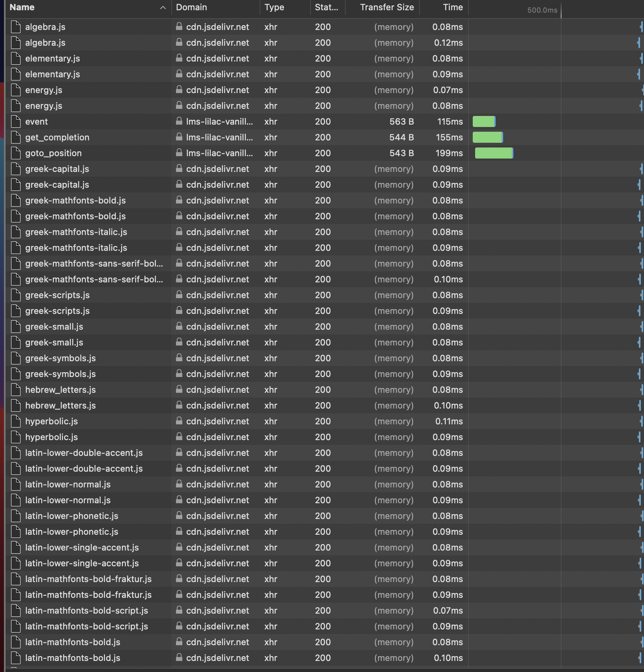Click the file icon beside algebra.js
The height and width of the screenshot is (672, 644).
pyautogui.click(x=15, y=27)
